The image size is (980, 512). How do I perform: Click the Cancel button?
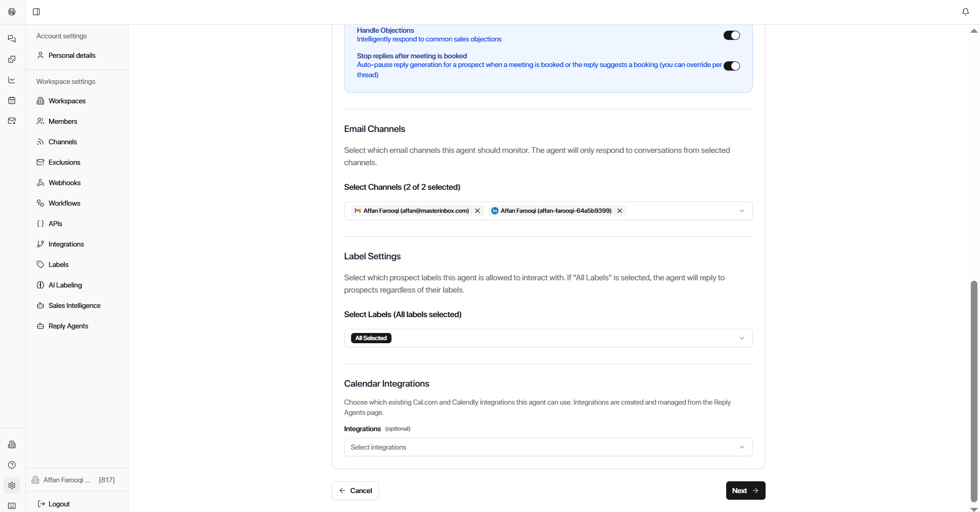[355, 491]
